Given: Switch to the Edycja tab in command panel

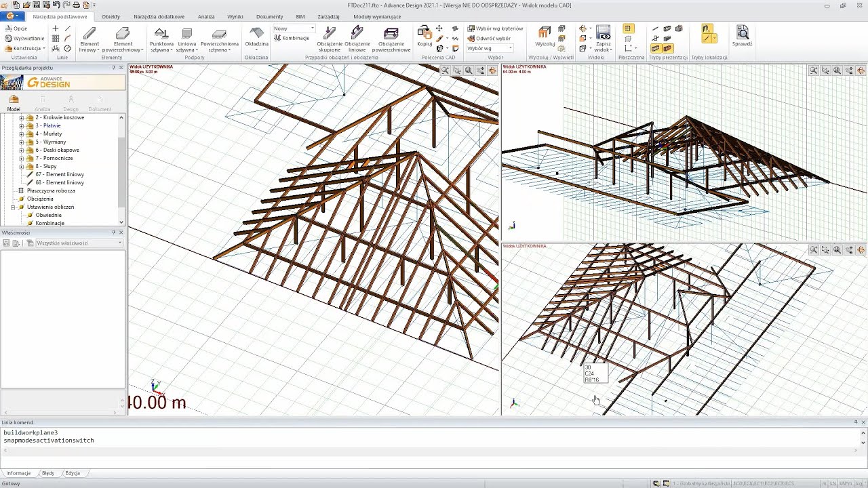Looking at the screenshot, I should coord(73,473).
